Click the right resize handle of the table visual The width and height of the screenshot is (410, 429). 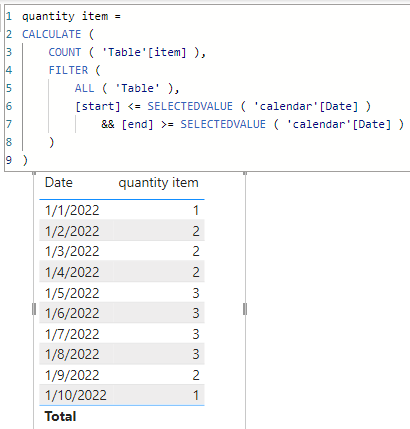pos(245,309)
